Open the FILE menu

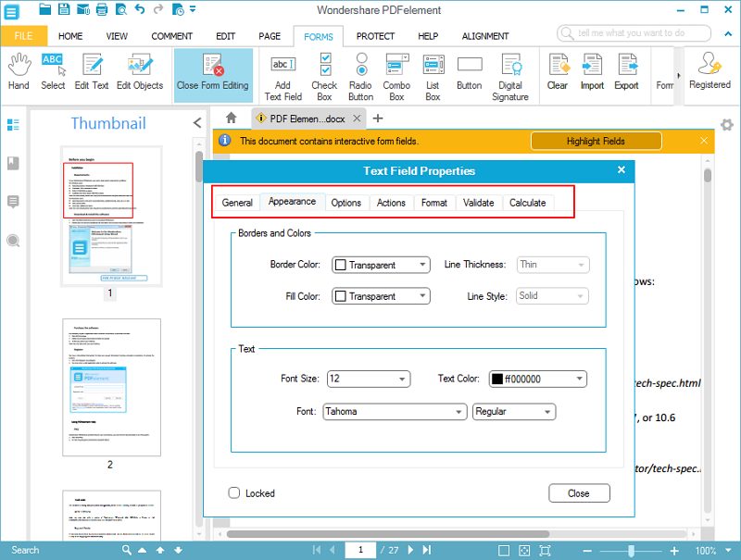pyautogui.click(x=24, y=36)
